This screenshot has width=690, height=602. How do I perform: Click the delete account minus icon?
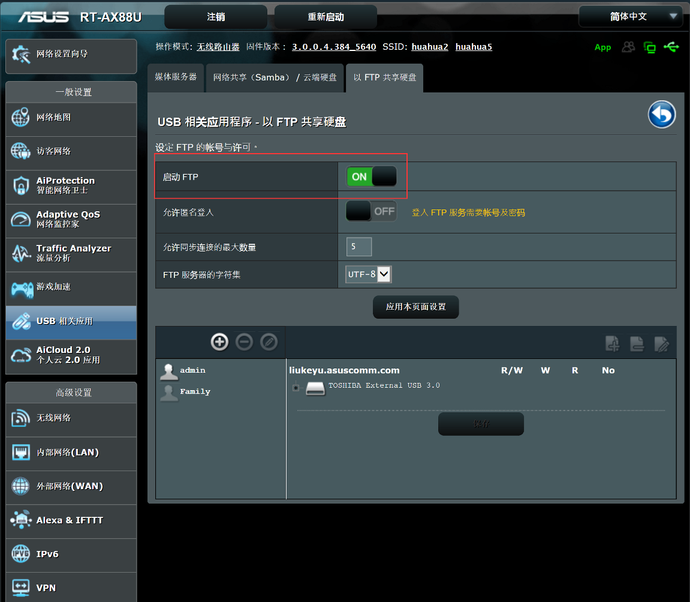[244, 342]
